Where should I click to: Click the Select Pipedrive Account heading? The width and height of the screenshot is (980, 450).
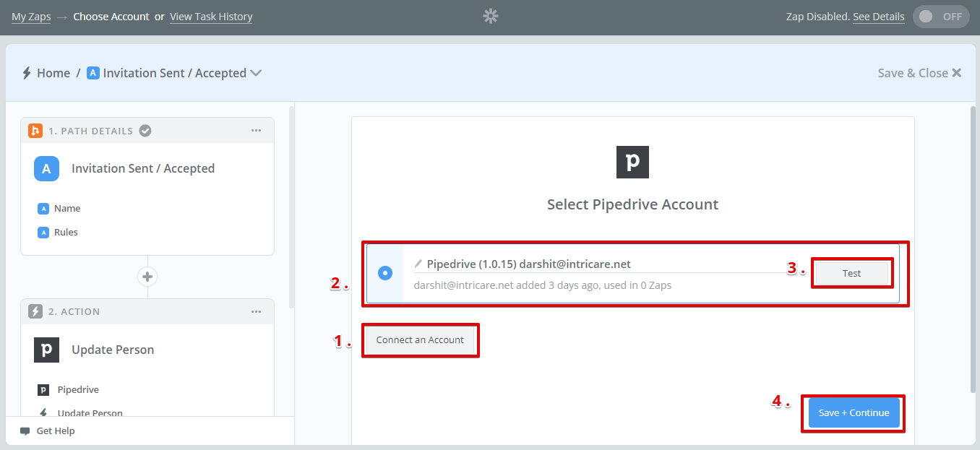(633, 204)
